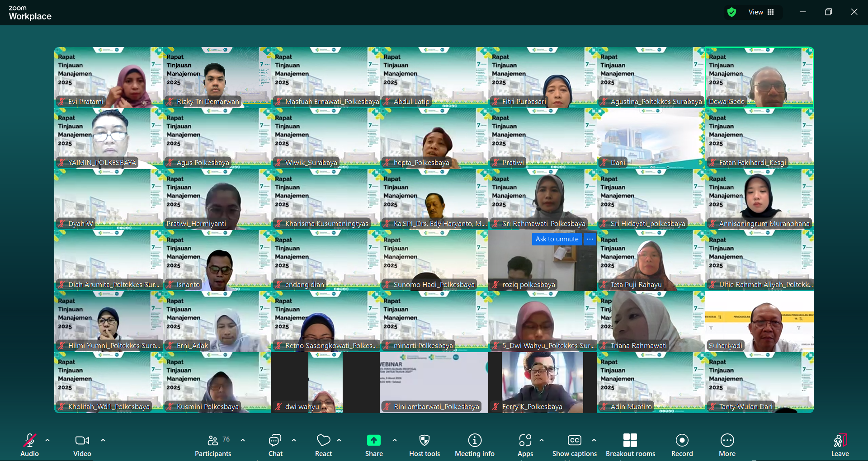The image size is (868, 461).
Task: Open the Chat panel
Action: (x=275, y=440)
